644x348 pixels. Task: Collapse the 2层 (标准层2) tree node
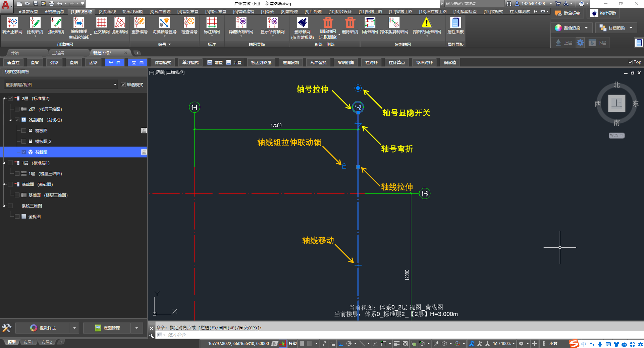point(4,99)
